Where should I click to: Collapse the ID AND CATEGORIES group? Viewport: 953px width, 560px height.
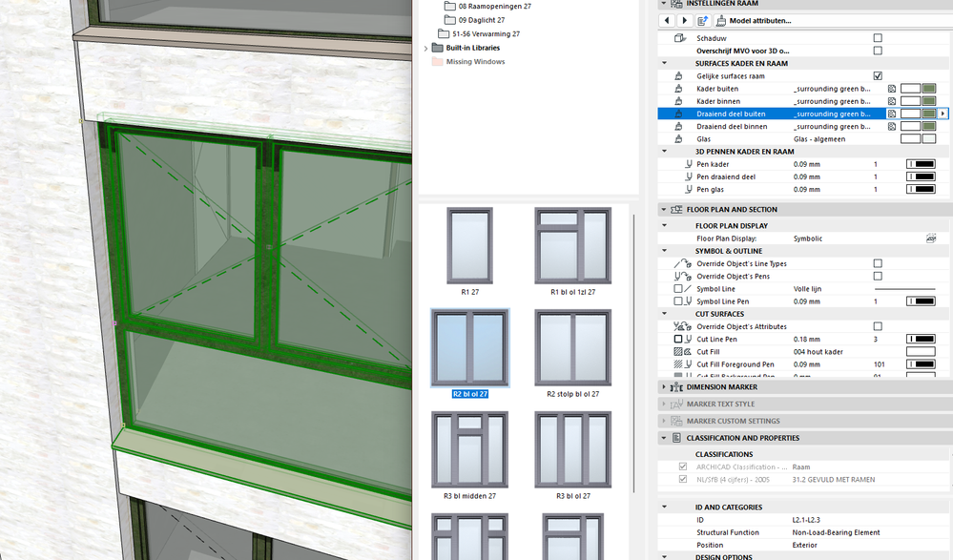point(664,508)
